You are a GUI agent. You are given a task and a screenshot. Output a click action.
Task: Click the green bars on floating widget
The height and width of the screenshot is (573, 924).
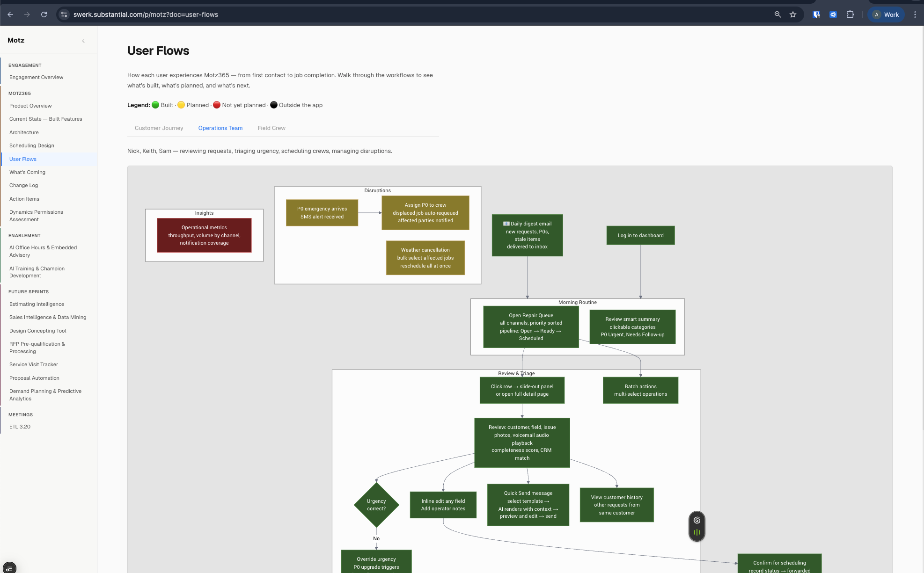click(x=697, y=532)
